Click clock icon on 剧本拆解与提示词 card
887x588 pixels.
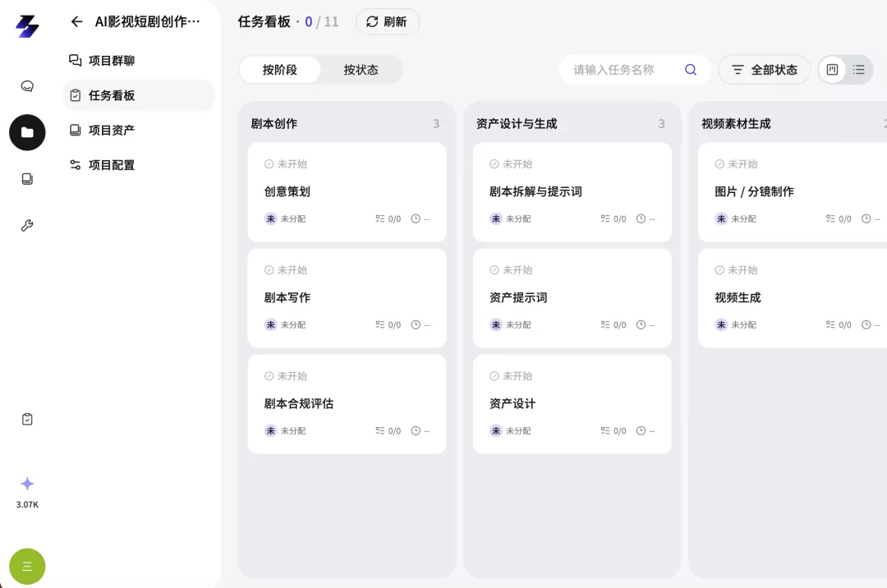641,218
